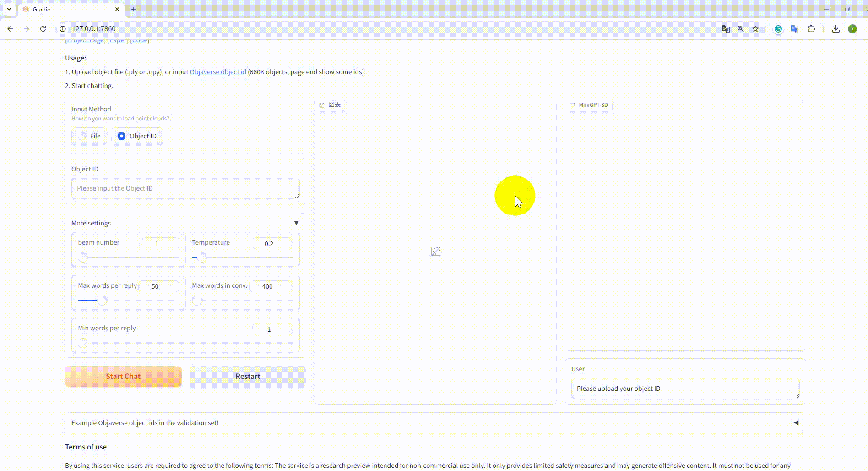Screen dimensions: 868x471
Task: Click the '2. Start chatting.' text
Action: point(89,86)
